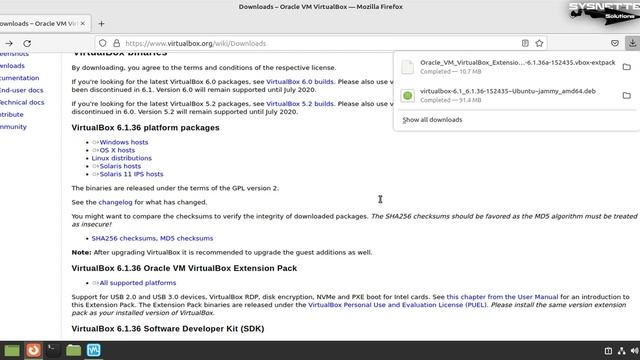
Task: Open a new tab with plus button
Action: [101, 24]
